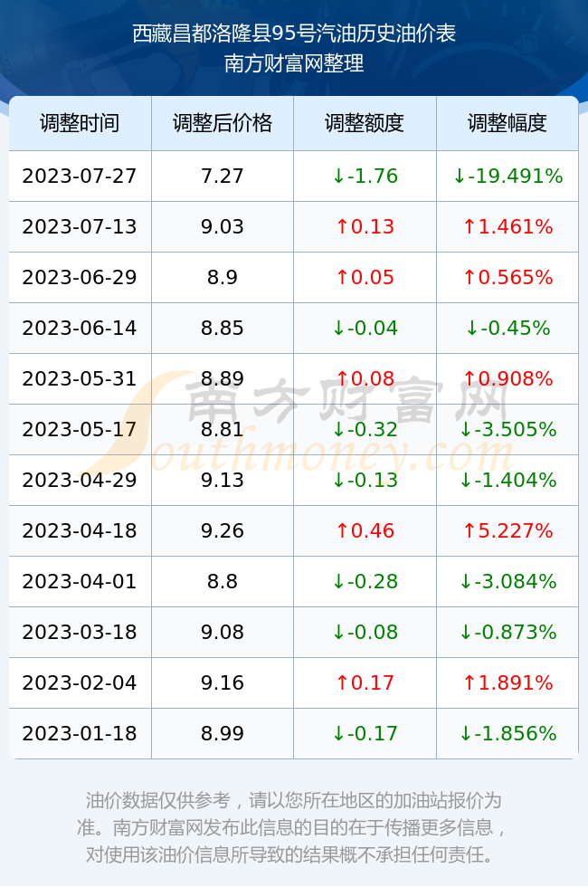Viewport: 588px width, 887px height.
Task: Click the 调整幅度 column header
Action: 507,123
